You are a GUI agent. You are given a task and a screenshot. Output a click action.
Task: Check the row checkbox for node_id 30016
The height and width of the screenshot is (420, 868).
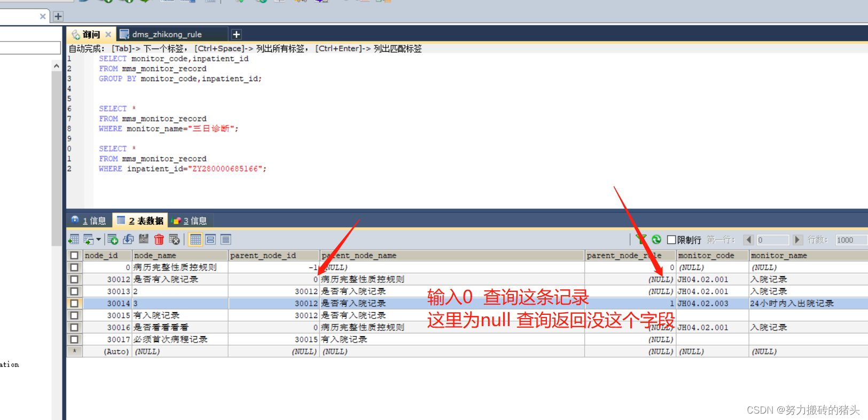point(74,327)
